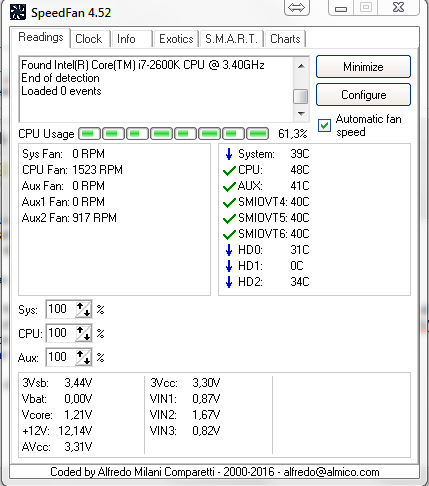Click the 'Loaded 0 events' log line
429x486 pixels.
click(61, 91)
